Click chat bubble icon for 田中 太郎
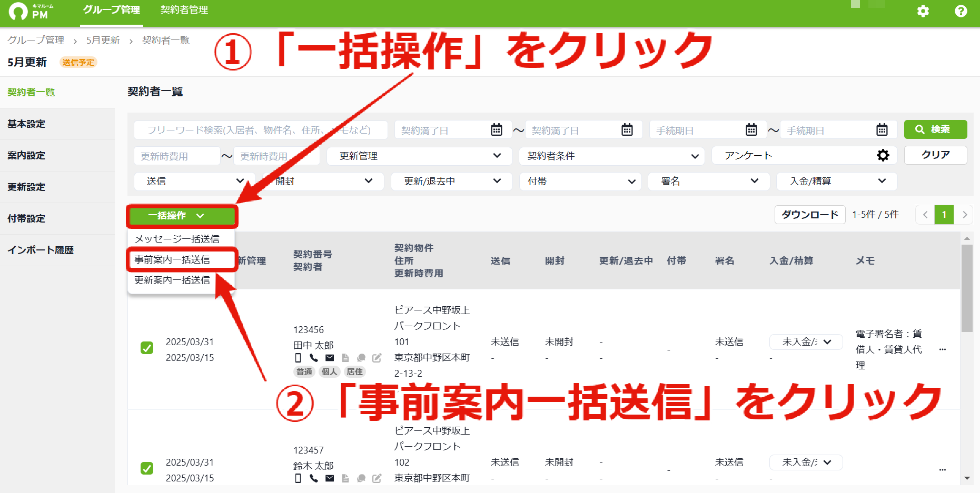This screenshot has height=493, width=980. (x=361, y=358)
